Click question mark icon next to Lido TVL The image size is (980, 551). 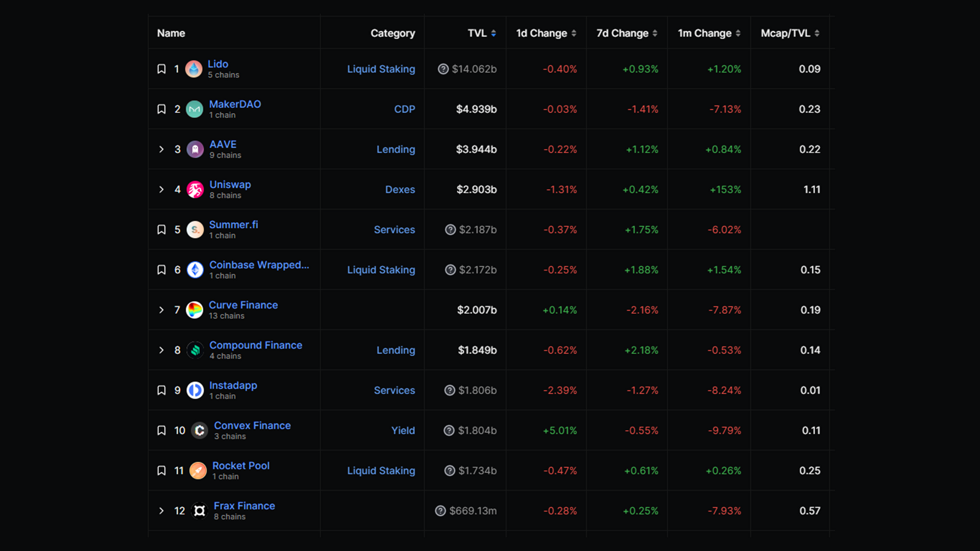coord(443,69)
